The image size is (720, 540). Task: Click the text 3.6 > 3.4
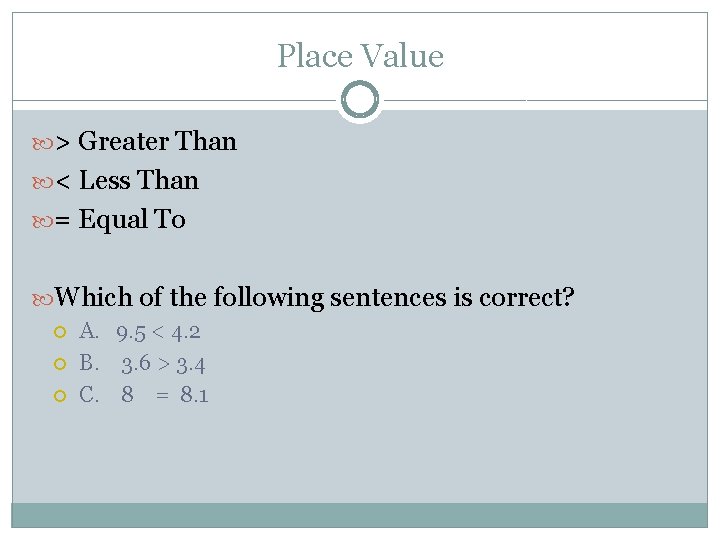click(164, 363)
